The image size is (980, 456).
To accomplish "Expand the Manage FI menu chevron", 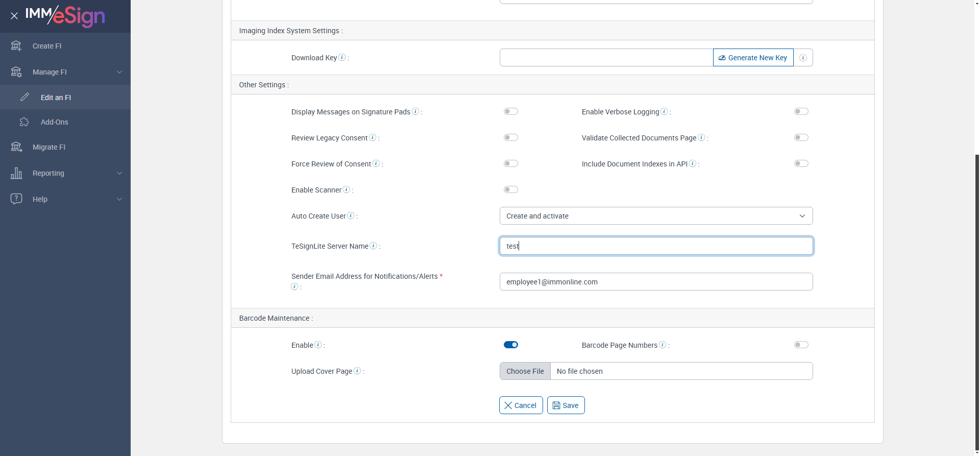I will (119, 72).
